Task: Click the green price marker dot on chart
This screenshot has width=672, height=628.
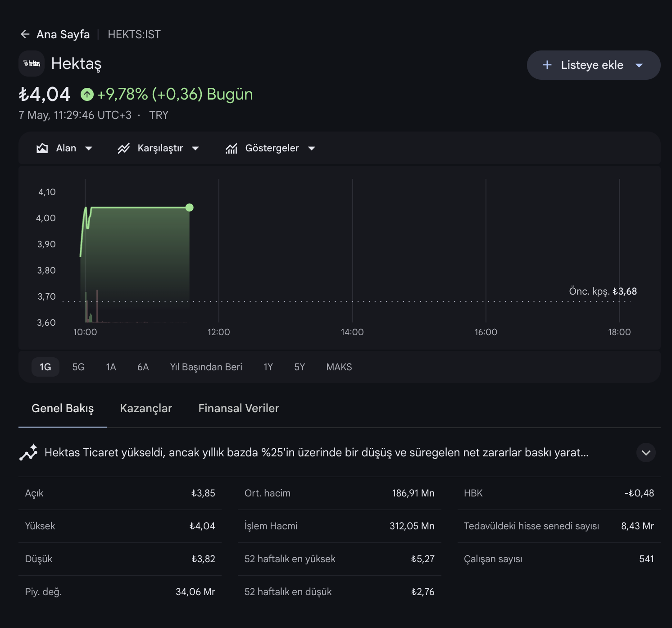Action: (190, 208)
